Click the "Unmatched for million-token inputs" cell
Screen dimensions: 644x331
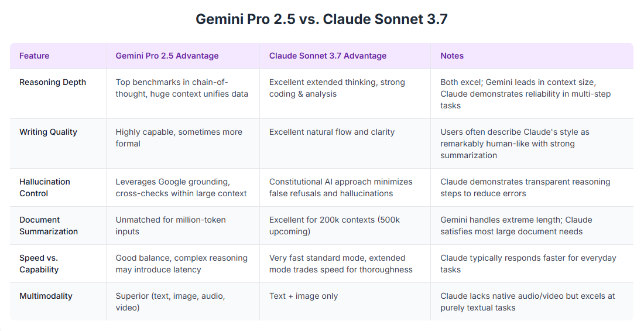pos(170,226)
